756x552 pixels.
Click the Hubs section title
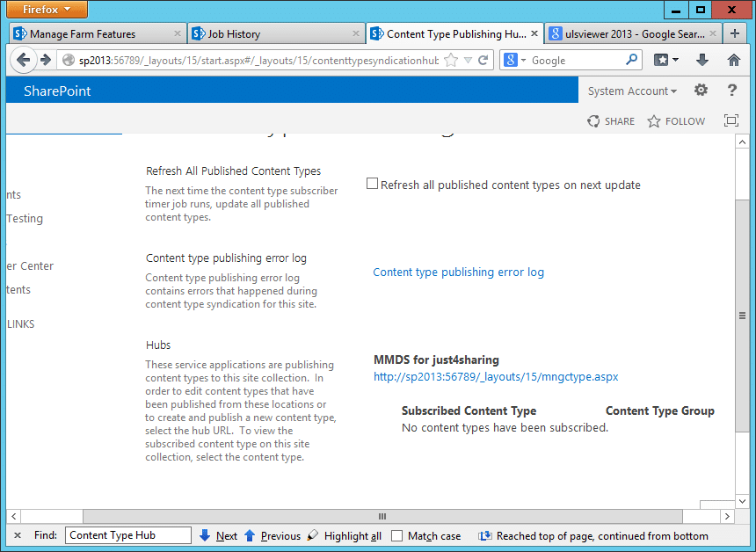coord(158,345)
